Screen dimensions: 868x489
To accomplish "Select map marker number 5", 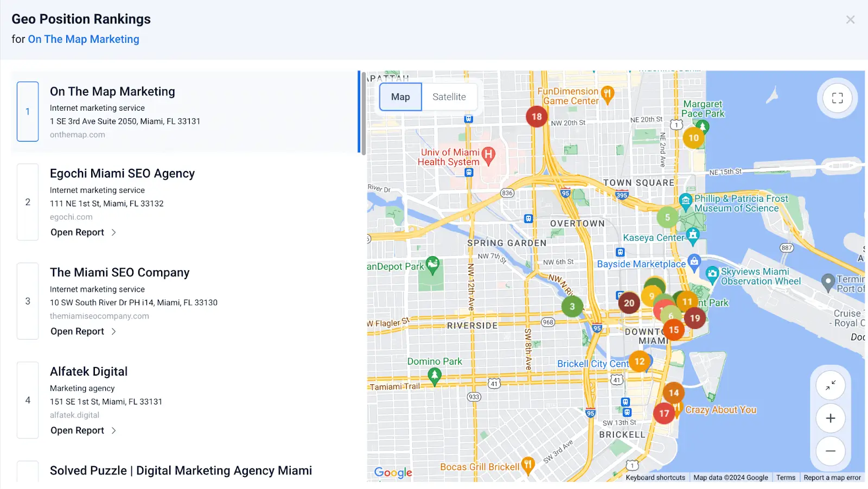I will (667, 217).
